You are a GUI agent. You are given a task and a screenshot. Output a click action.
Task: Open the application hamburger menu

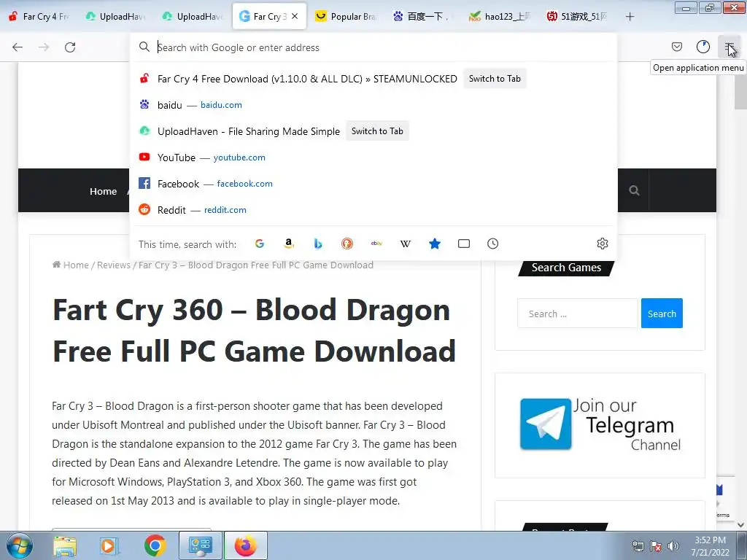click(x=729, y=47)
